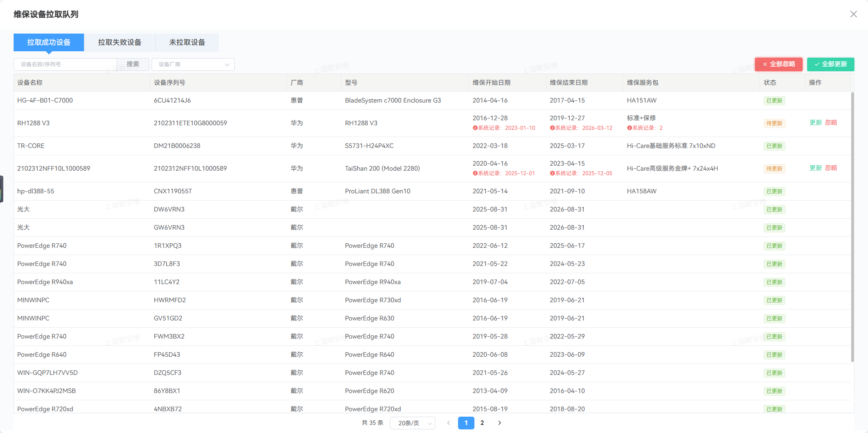The height and width of the screenshot is (433, 868).
Task: Click the info icon before 系统记录: 2025-12-01
Action: click(x=475, y=173)
